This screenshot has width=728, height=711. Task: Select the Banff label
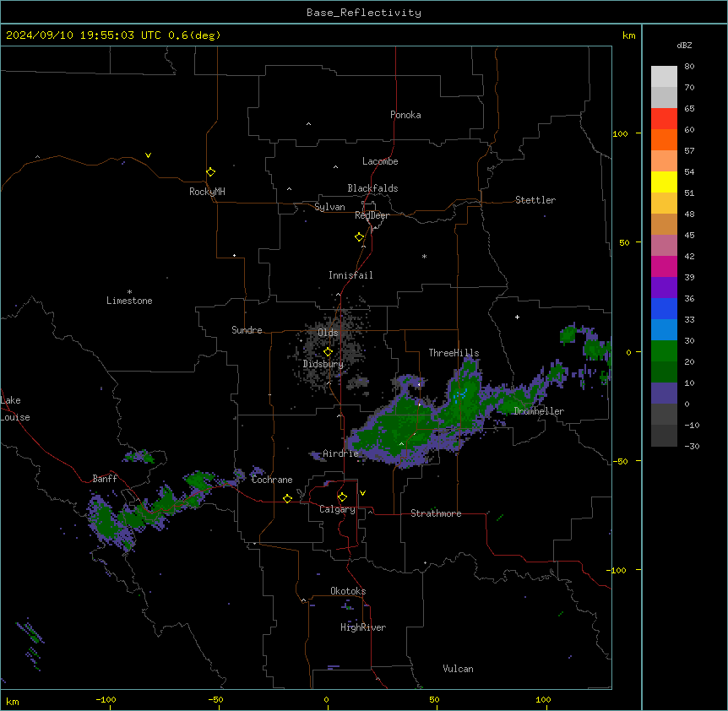[105, 479]
